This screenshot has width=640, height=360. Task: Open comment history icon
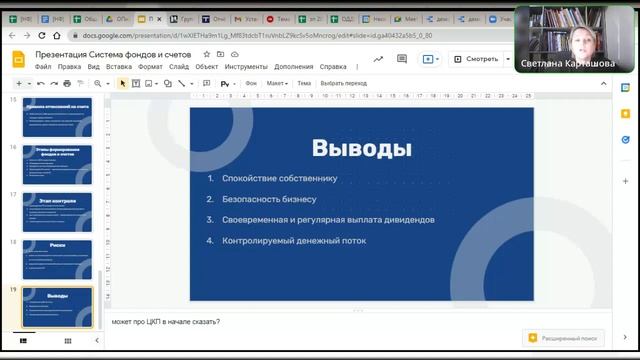pyautogui.click(x=402, y=59)
